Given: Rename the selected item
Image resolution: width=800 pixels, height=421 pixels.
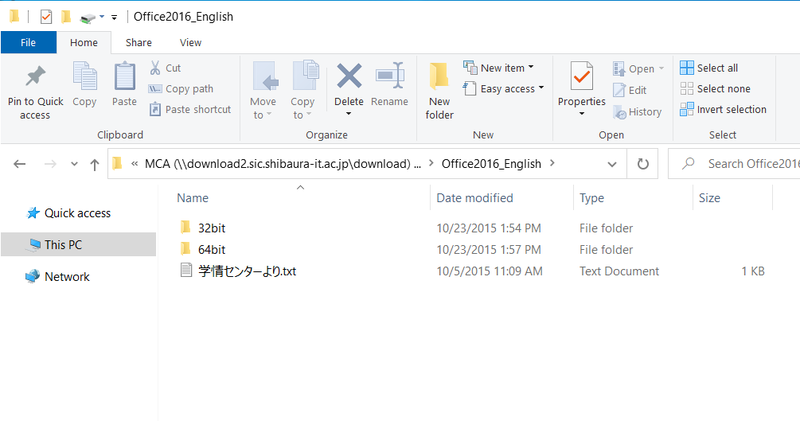Looking at the screenshot, I should click(x=390, y=85).
